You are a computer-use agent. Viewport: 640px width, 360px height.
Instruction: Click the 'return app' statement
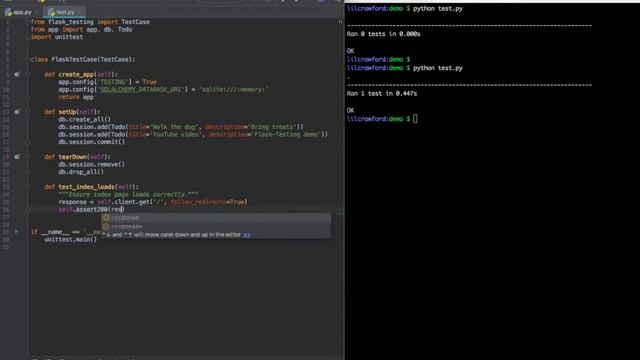coord(76,97)
